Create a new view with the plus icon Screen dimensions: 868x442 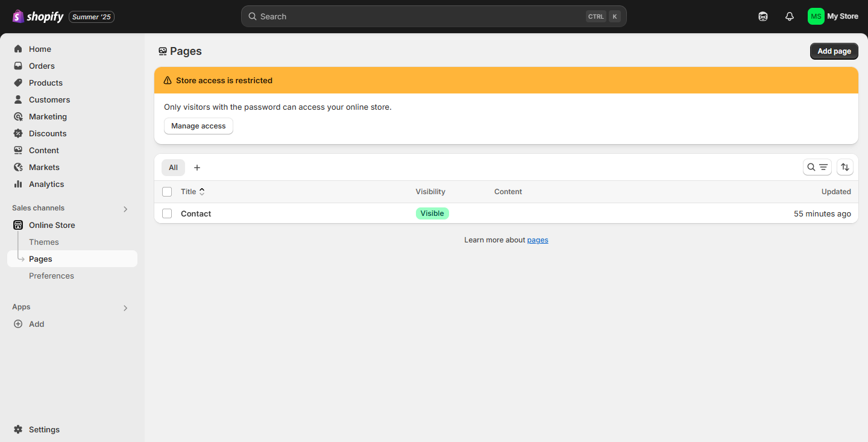[x=197, y=168]
